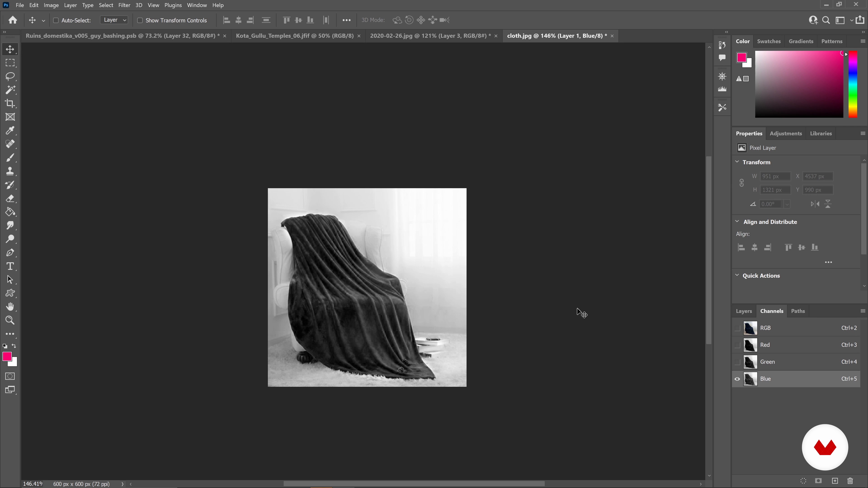868x488 pixels.
Task: Collapse the Transform section
Action: click(737, 162)
